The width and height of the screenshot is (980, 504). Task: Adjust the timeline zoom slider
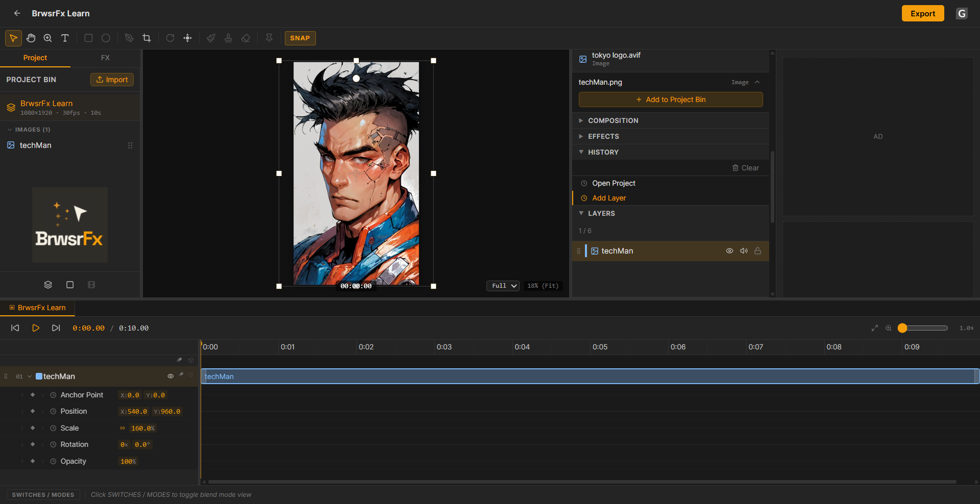point(924,328)
